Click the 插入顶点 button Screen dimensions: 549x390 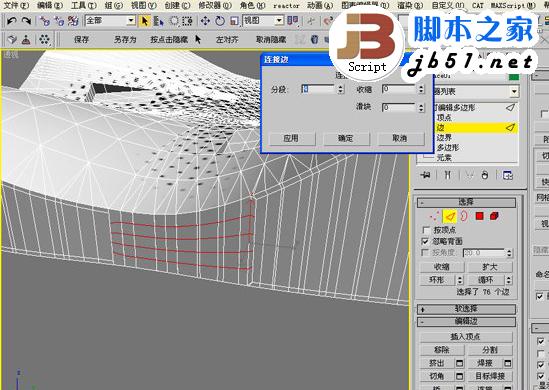coord(466,337)
